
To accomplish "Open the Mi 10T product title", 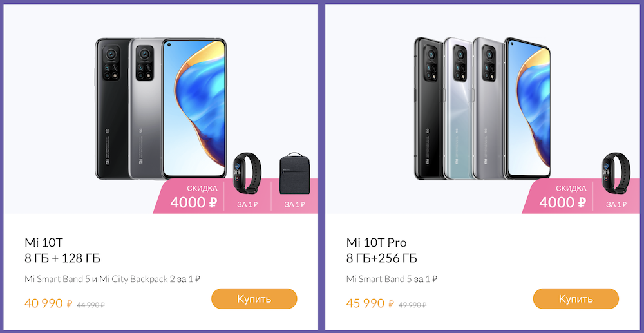I will point(44,243).
